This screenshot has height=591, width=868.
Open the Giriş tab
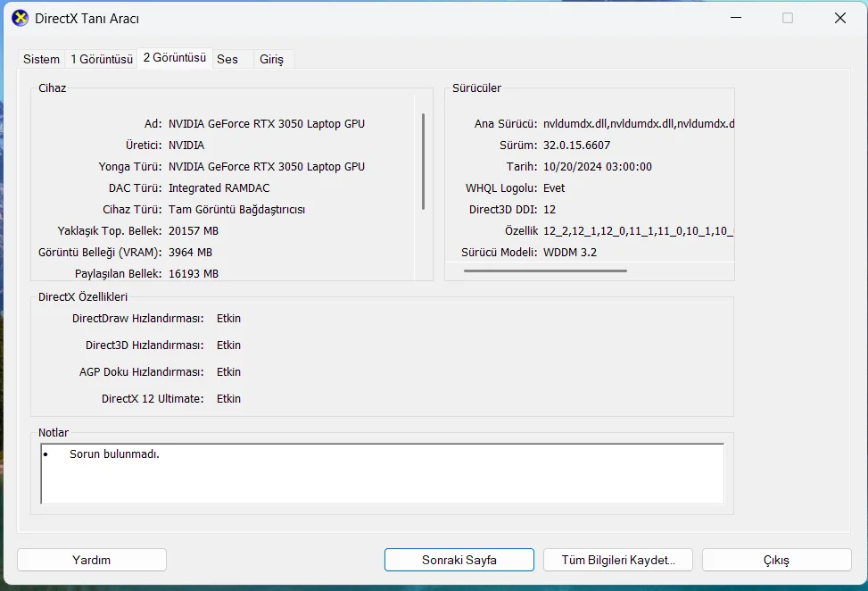(272, 59)
